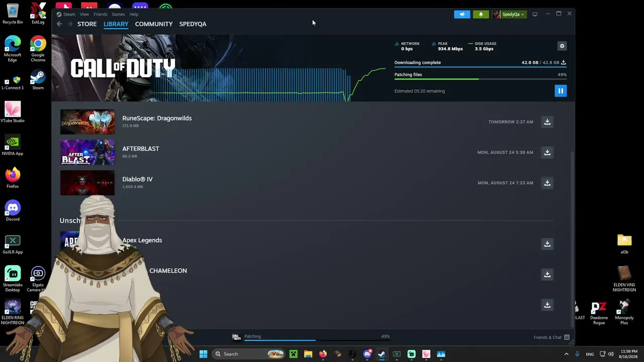Image resolution: width=644 pixels, height=362 pixels.
Task: Launch VTube Studio from desktop
Action: click(x=13, y=112)
